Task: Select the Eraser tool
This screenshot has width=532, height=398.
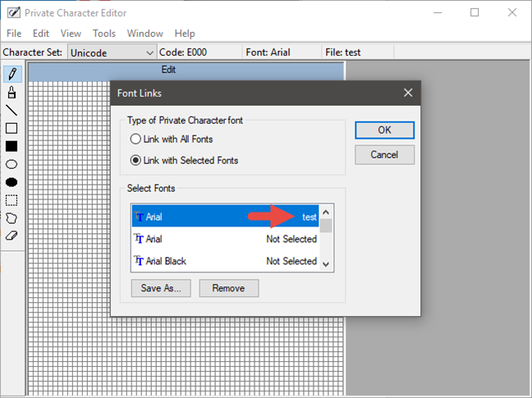Action: tap(11, 236)
